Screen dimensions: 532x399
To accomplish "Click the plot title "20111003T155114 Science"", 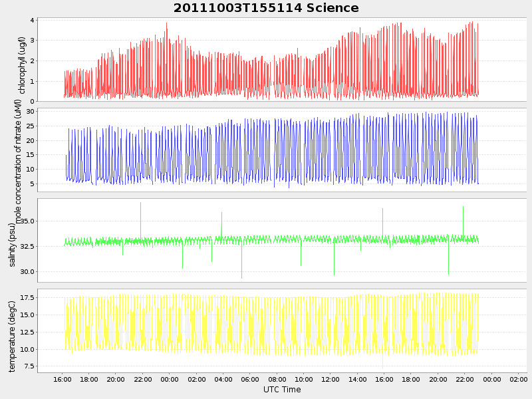I will click(x=266, y=8).
